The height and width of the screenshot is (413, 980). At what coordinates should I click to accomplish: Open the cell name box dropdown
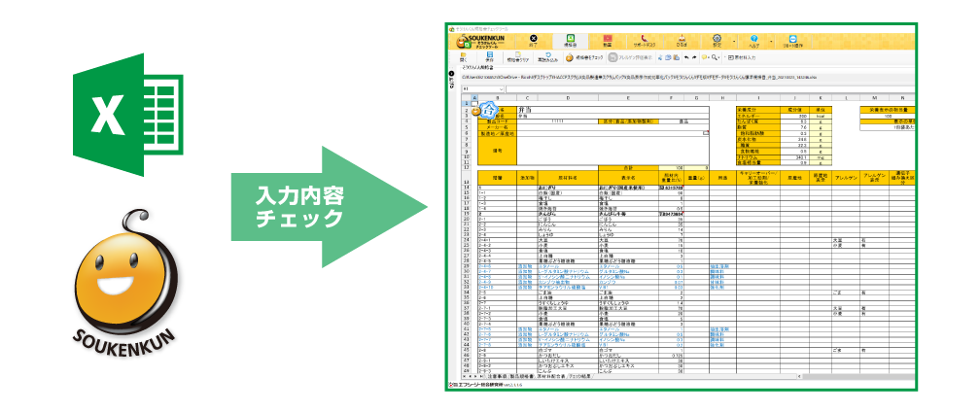tap(503, 89)
